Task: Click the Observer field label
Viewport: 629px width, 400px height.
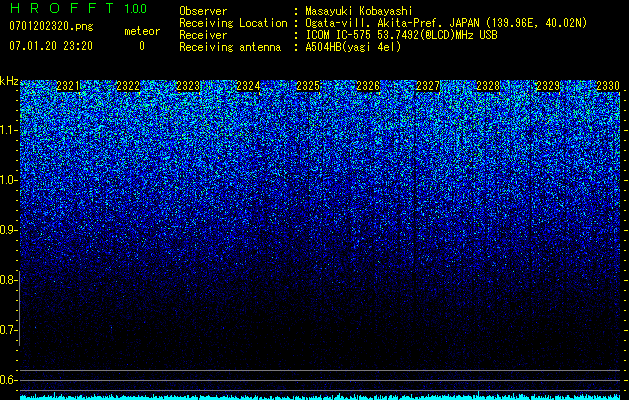Action: pos(203,11)
